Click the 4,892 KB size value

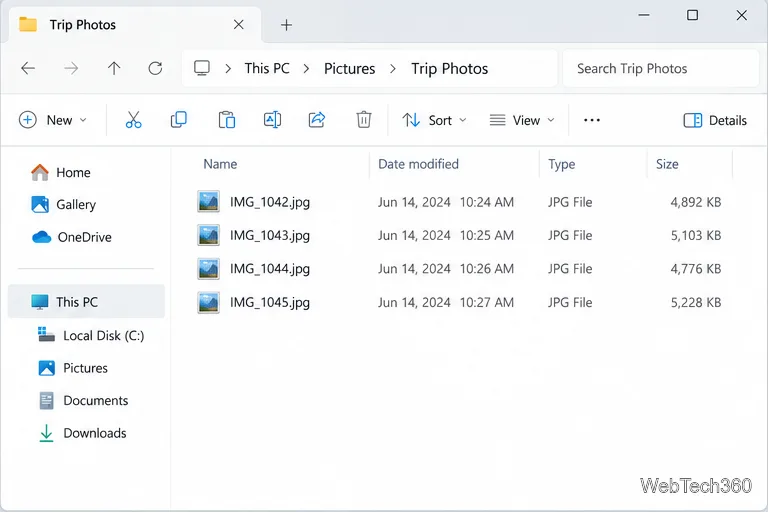click(696, 202)
